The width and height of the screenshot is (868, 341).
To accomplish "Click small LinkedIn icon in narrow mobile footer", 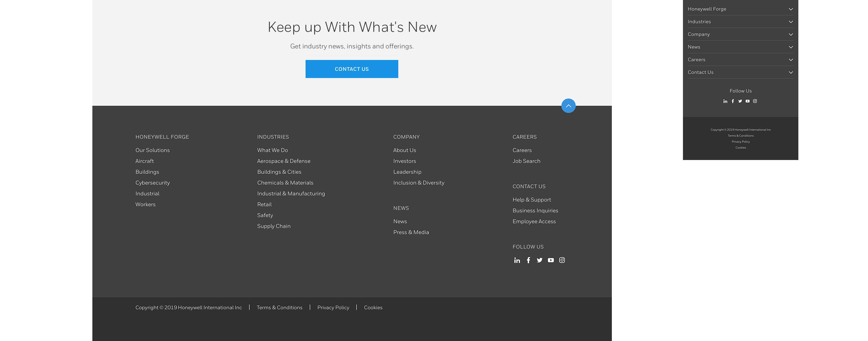I will 725,101.
